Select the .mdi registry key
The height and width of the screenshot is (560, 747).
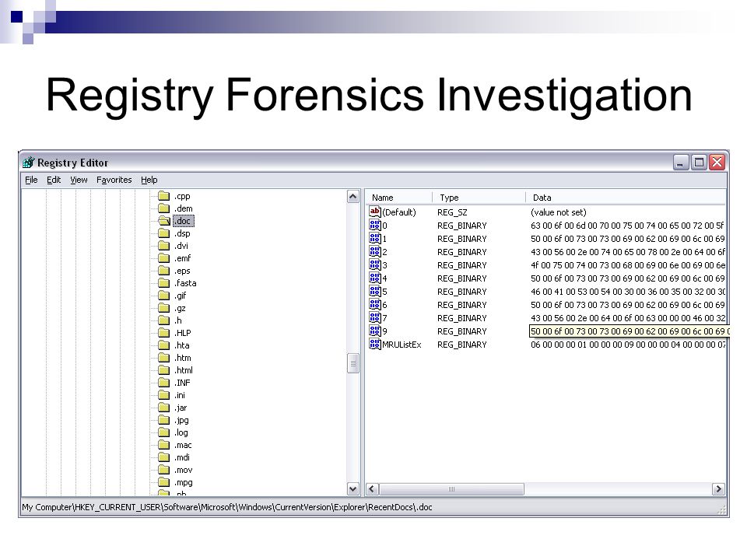pyautogui.click(x=182, y=457)
